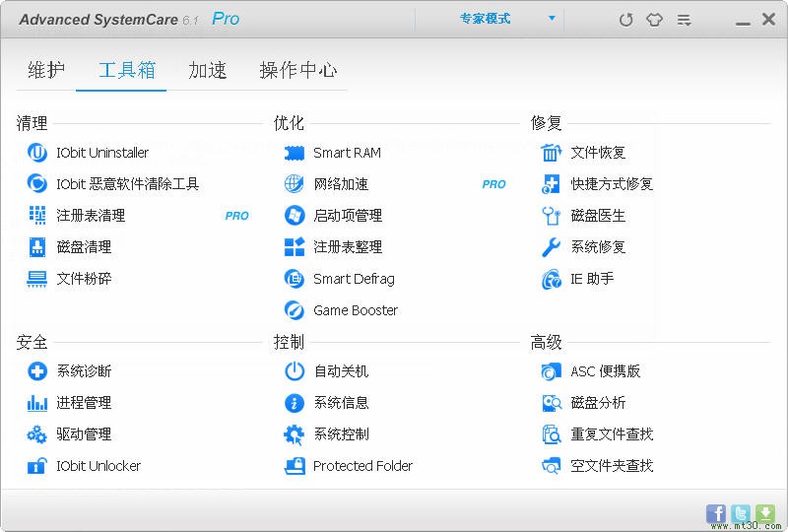
Task: Launch 驱动管理 gears icon
Action: pos(36,433)
